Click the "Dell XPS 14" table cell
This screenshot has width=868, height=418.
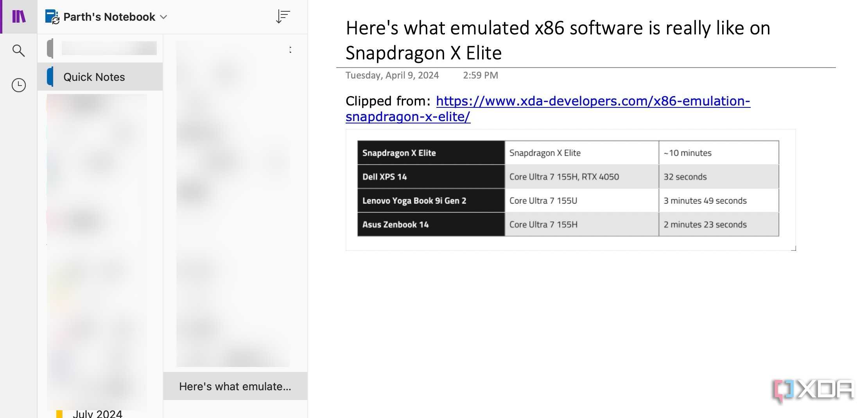pos(431,177)
